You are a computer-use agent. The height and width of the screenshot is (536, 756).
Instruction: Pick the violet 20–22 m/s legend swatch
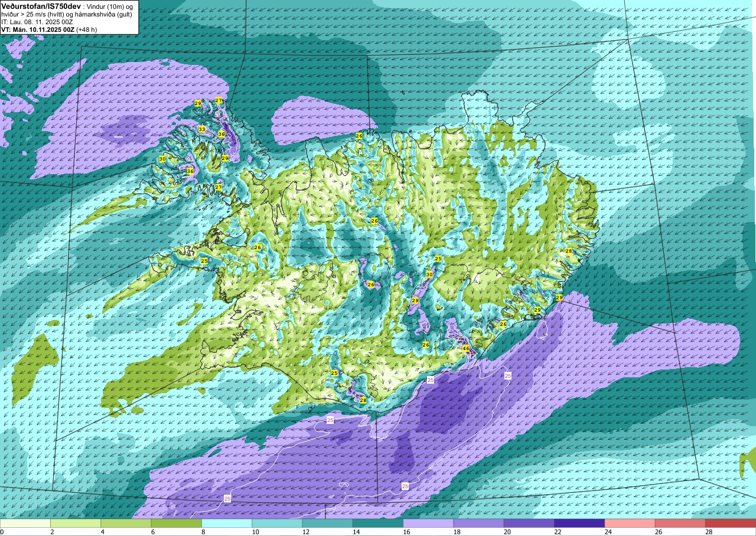click(x=529, y=523)
